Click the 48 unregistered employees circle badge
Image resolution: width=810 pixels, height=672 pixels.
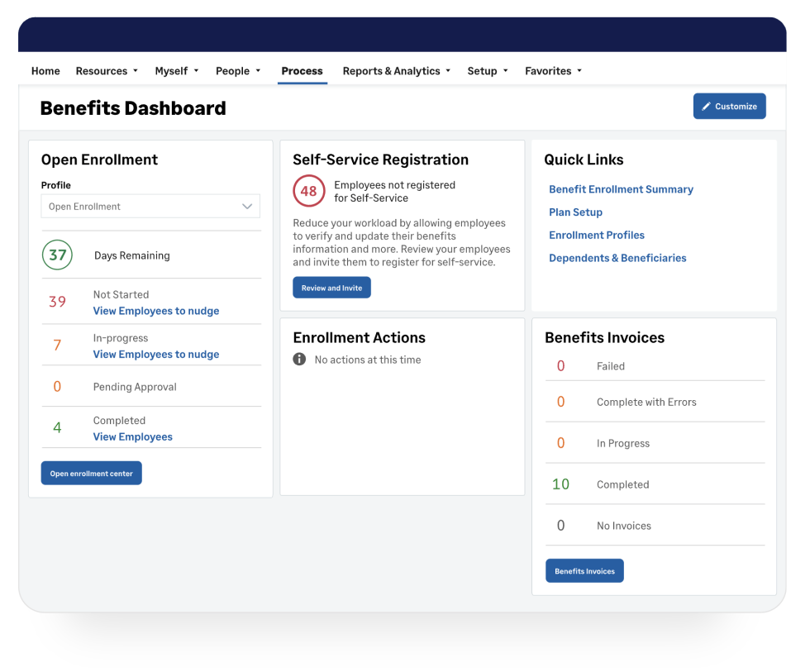coord(308,191)
